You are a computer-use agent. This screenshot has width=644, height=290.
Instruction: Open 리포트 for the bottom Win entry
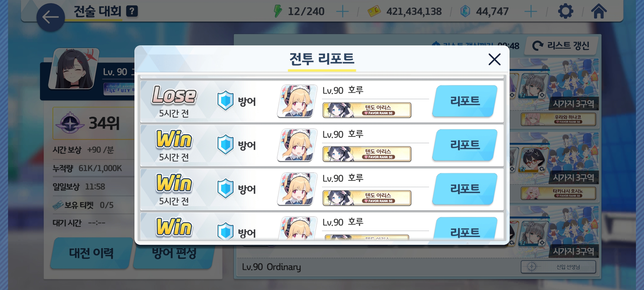tap(465, 229)
